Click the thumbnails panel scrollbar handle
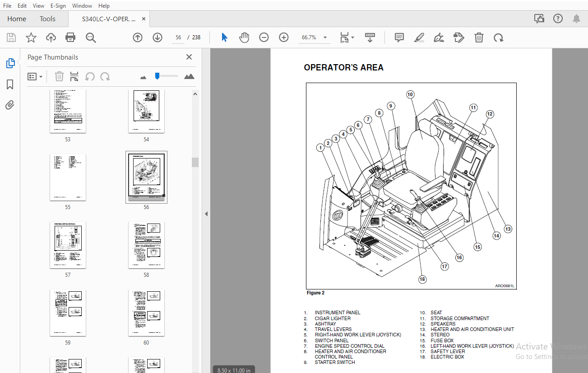Image resolution: width=588 pixels, height=373 pixels. [195, 163]
